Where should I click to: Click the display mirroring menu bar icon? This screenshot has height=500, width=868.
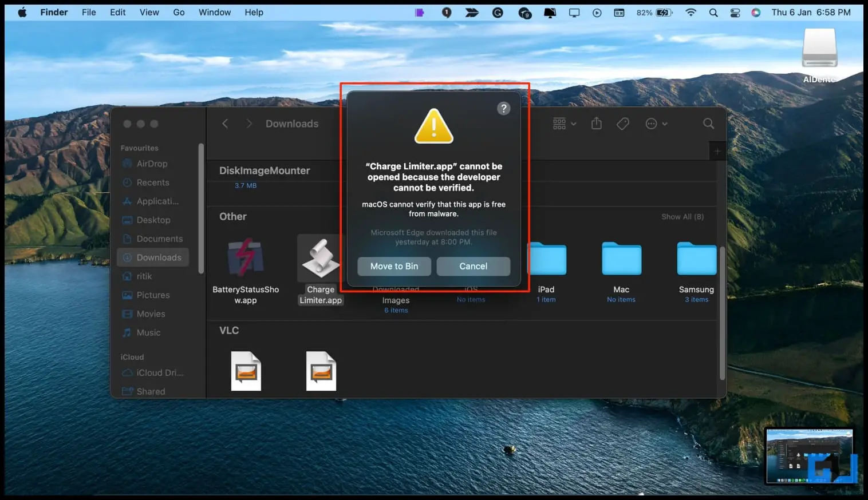pos(574,12)
